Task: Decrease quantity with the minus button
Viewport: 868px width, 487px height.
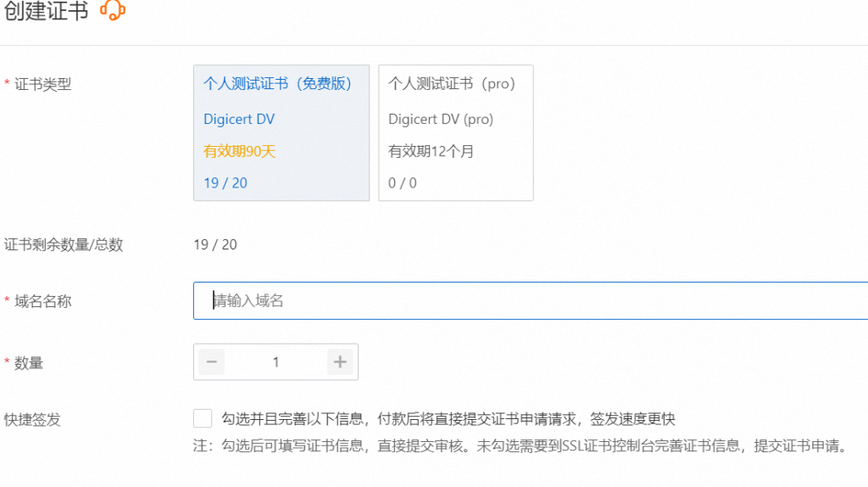Action: click(212, 362)
